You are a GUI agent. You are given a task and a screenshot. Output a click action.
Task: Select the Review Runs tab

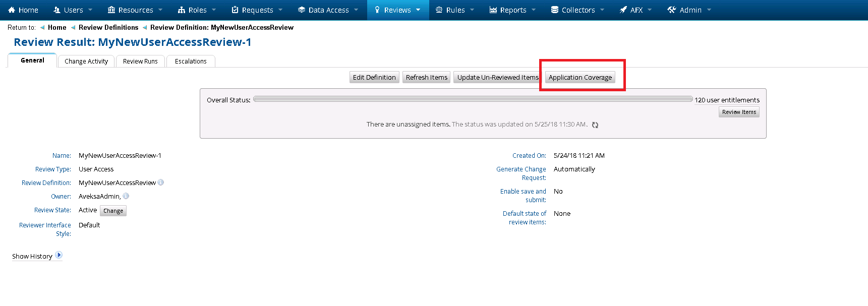pyautogui.click(x=140, y=62)
